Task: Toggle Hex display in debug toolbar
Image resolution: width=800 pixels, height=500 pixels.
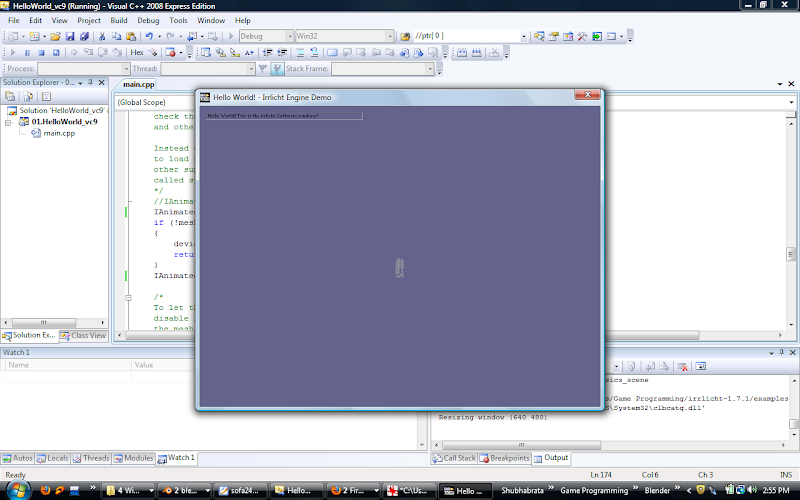Action: pos(138,52)
